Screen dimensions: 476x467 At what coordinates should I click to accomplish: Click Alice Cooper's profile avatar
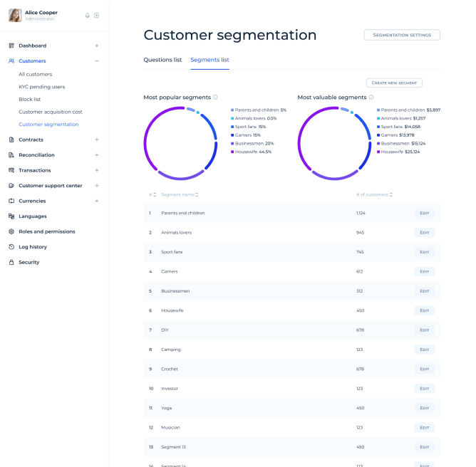point(15,15)
